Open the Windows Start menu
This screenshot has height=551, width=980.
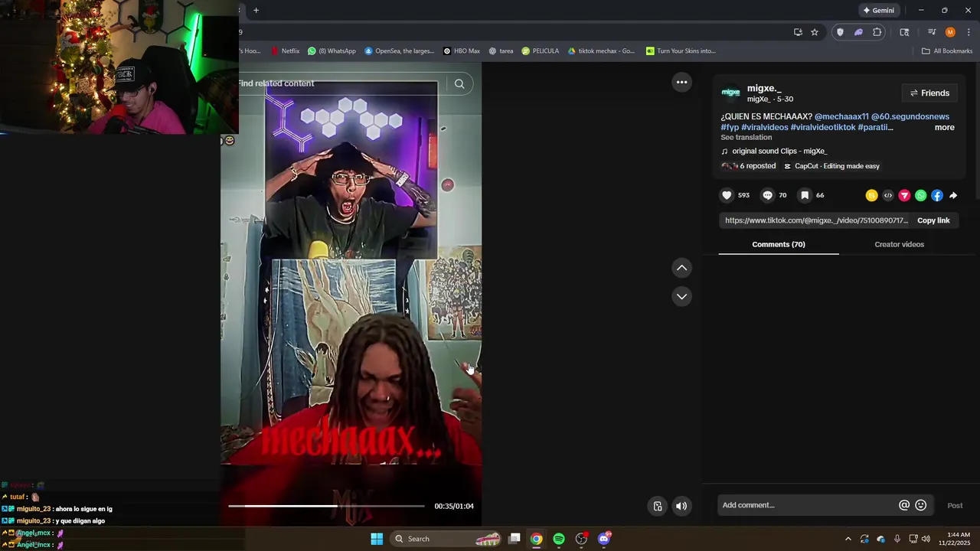377,539
